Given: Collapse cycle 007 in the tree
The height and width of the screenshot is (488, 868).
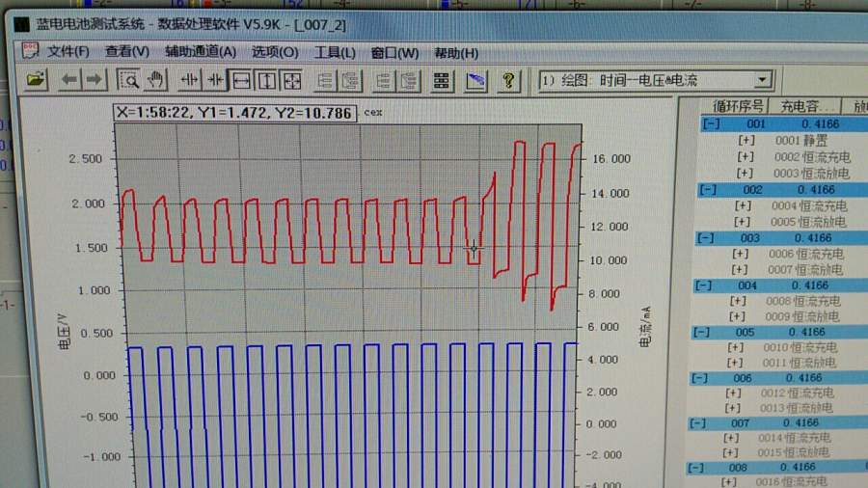Looking at the screenshot, I should click(697, 423).
